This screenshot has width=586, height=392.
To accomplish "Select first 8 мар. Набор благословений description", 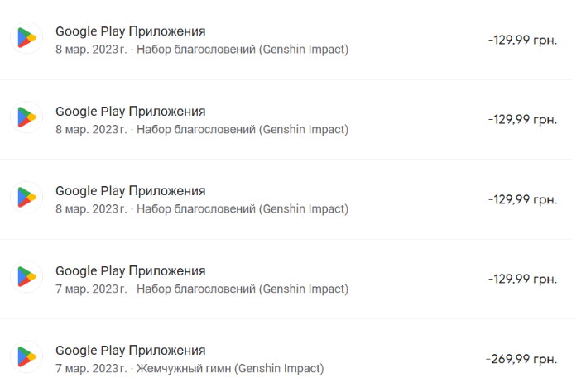I will point(202,50).
